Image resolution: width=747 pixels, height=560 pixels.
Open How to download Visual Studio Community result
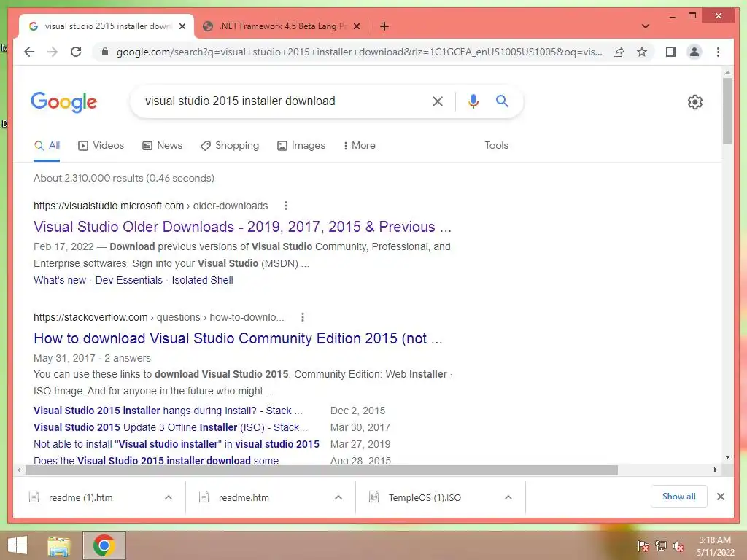239,338
